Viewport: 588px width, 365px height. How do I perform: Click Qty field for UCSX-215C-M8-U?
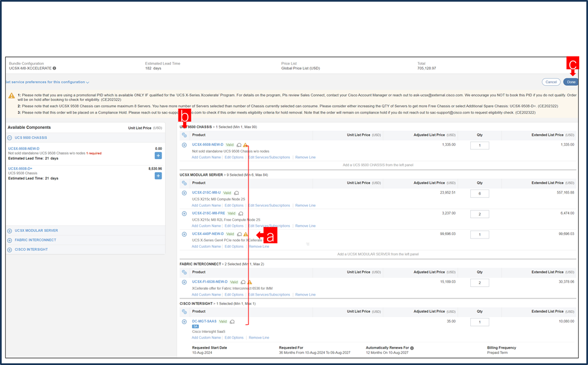pyautogui.click(x=480, y=194)
